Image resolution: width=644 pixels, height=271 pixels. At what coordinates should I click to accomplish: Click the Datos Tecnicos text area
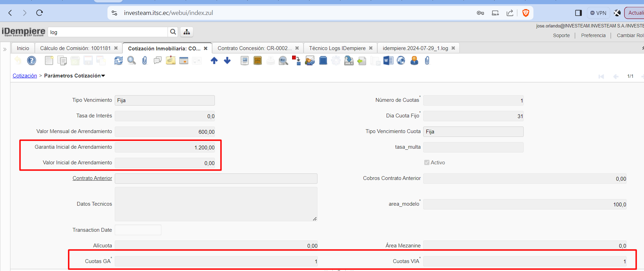(216, 204)
